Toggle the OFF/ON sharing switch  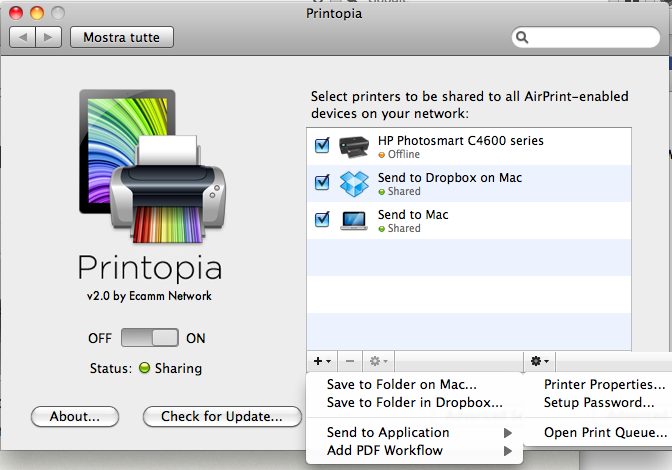[x=150, y=338]
